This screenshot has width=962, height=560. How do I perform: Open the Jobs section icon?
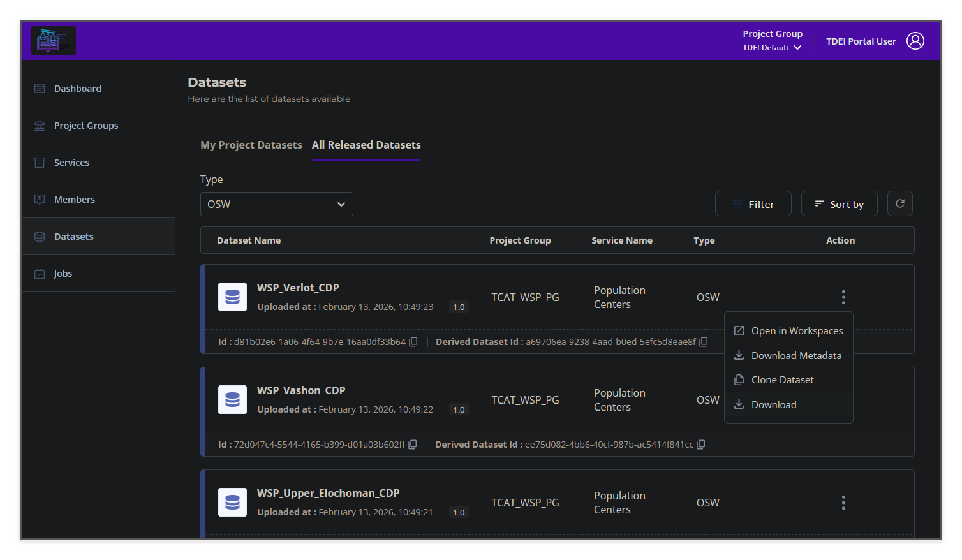coord(40,273)
